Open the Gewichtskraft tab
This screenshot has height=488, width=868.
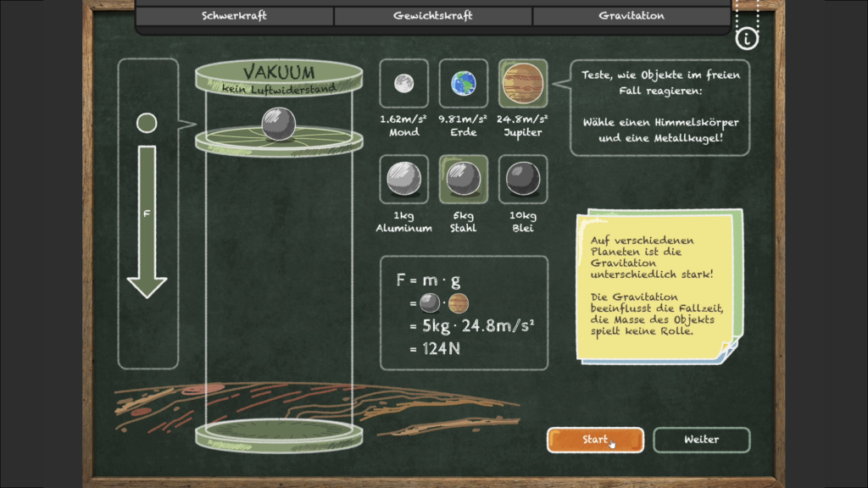(x=433, y=15)
